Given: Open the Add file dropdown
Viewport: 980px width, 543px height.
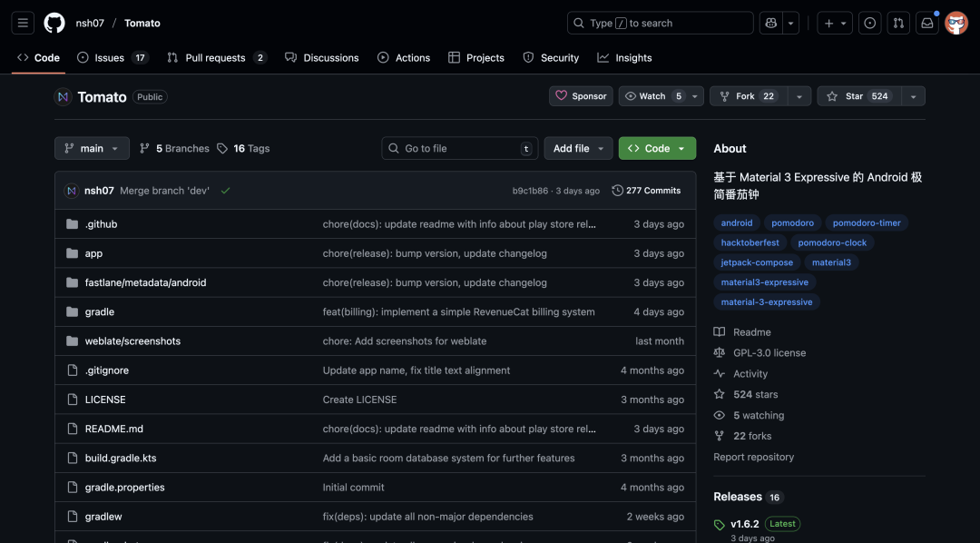Looking at the screenshot, I should point(578,148).
